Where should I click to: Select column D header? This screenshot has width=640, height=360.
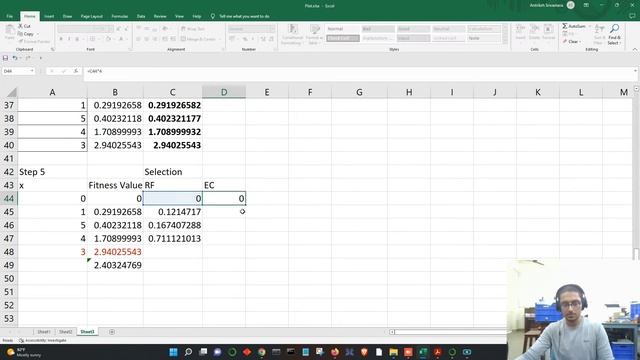point(224,92)
